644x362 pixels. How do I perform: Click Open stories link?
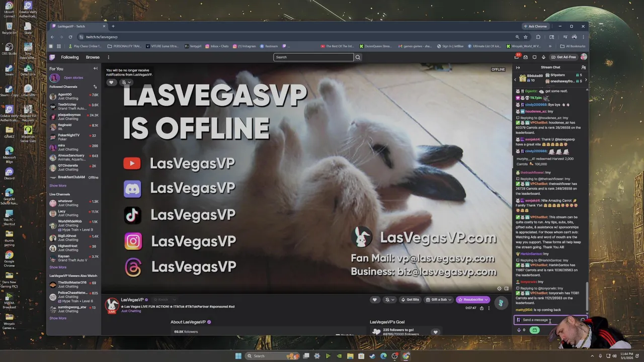point(73,77)
